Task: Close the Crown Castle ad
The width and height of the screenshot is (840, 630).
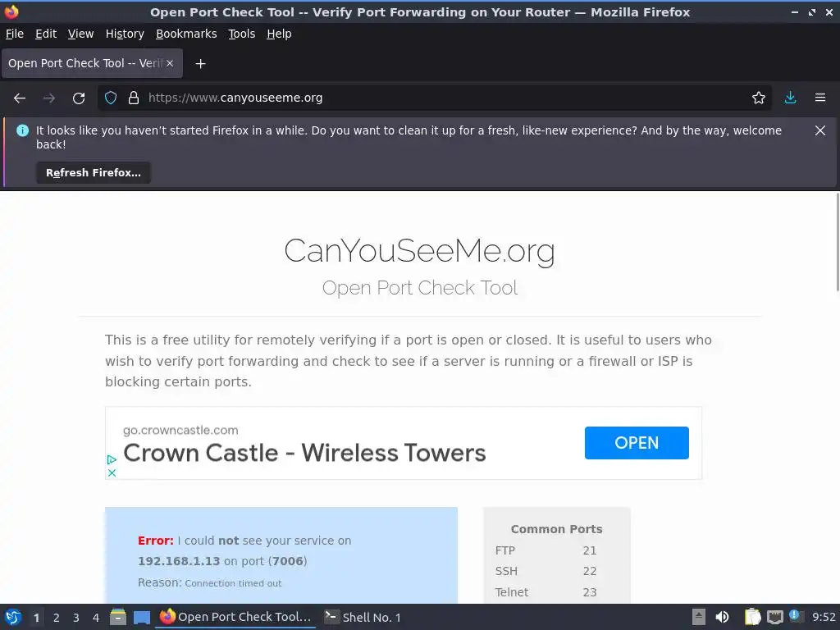Action: pyautogui.click(x=112, y=472)
